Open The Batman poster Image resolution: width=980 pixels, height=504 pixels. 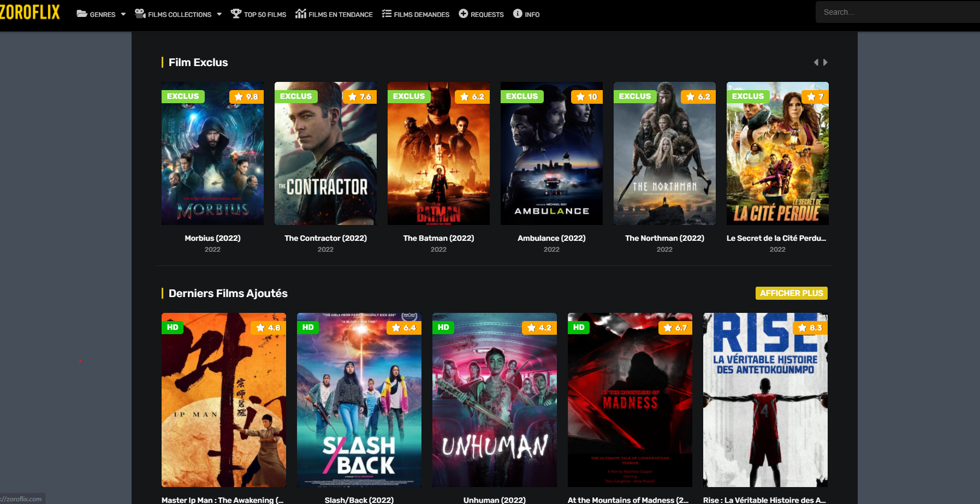(438, 153)
